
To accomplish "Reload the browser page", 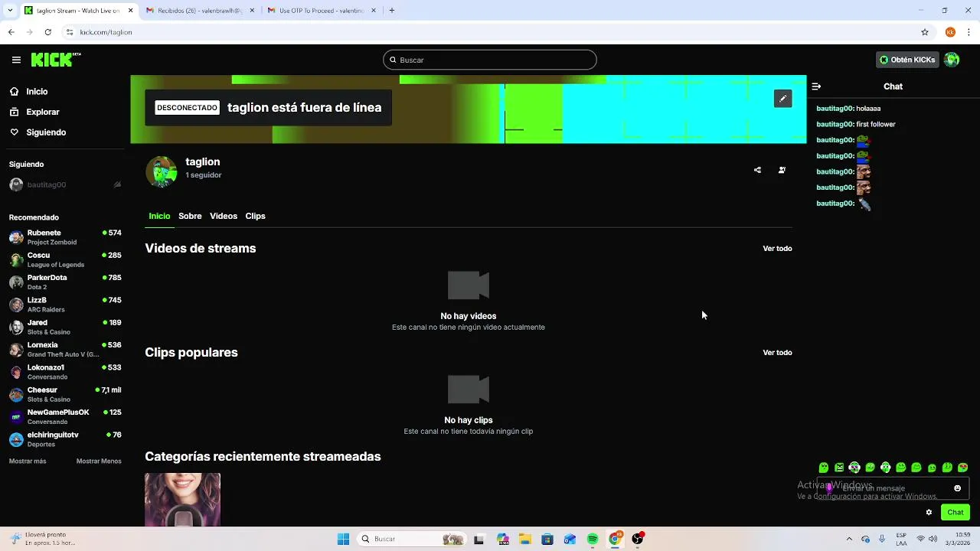I will click(x=47, y=32).
